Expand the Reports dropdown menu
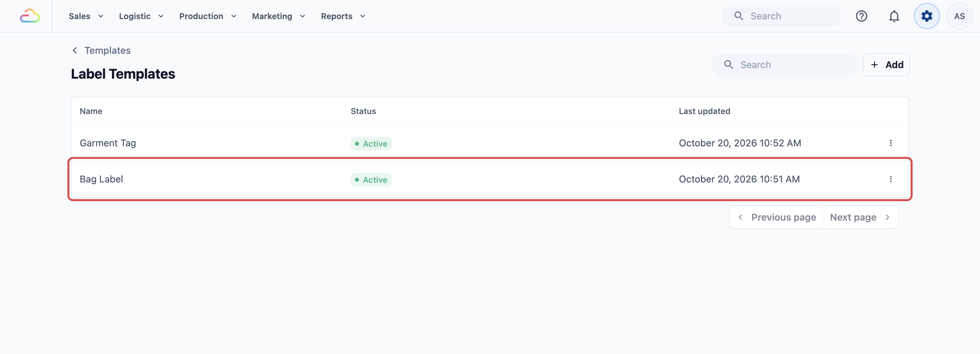 click(x=343, y=16)
